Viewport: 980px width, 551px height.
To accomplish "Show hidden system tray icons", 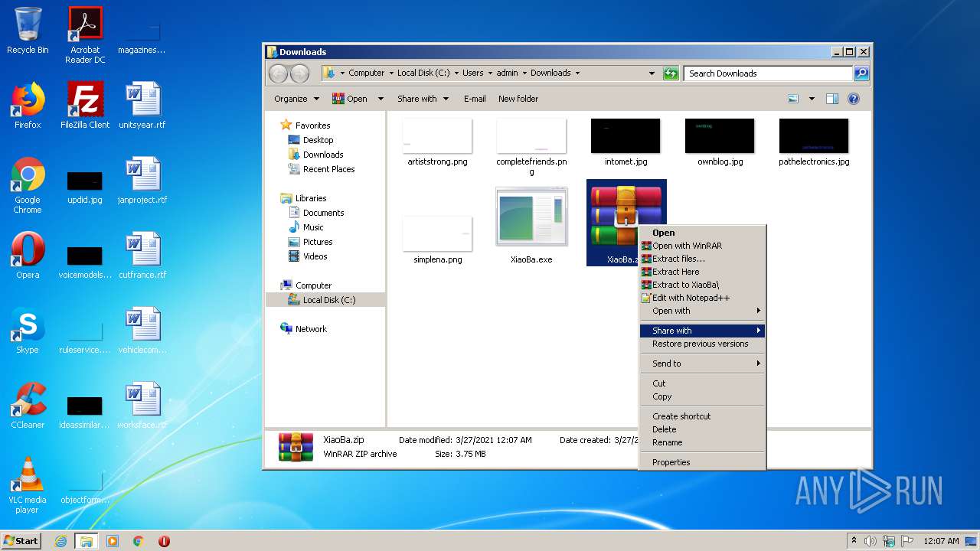I will [854, 541].
